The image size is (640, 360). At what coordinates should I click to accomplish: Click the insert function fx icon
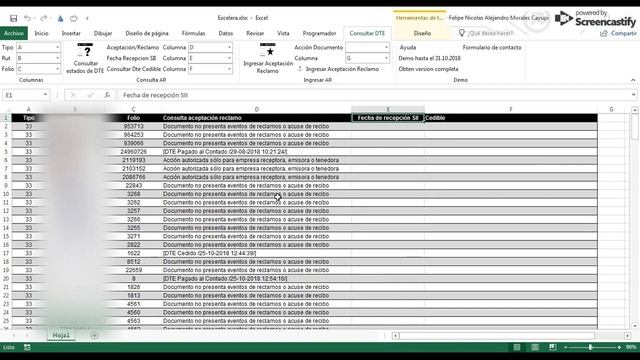107,95
